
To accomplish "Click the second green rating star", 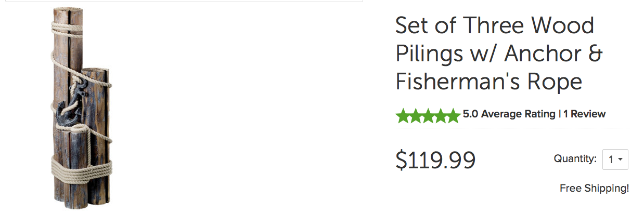I will (415, 115).
